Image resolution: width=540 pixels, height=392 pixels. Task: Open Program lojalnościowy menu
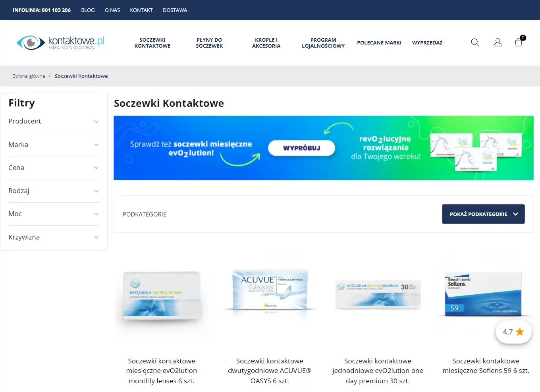click(323, 43)
